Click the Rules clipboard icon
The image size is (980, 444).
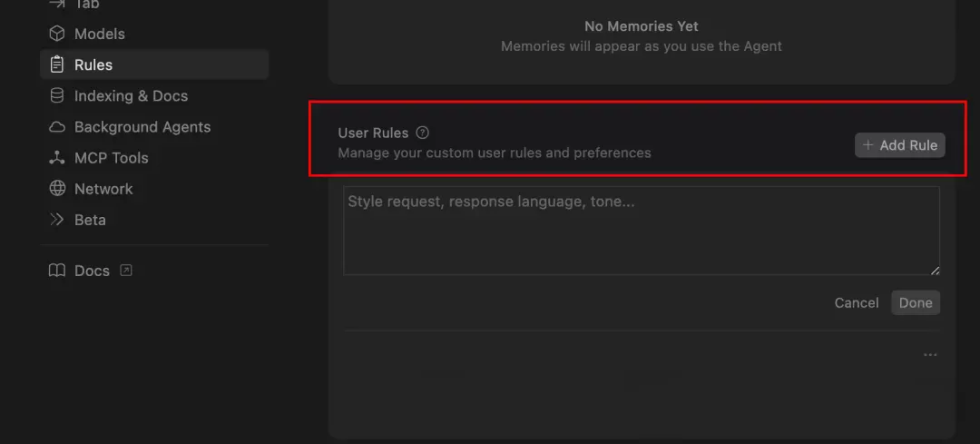[x=57, y=64]
